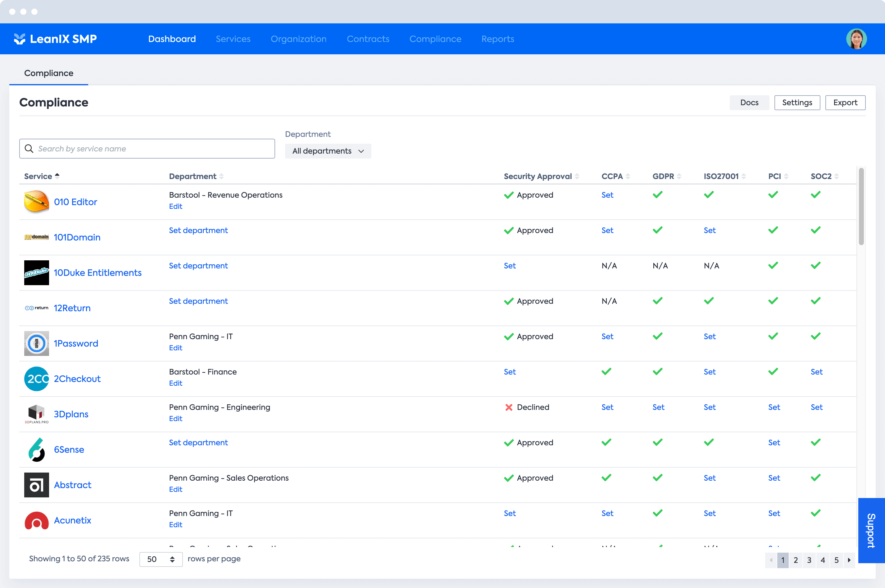This screenshot has height=588, width=885.
Task: Click the LeanIX SMP logo
Action: [55, 38]
